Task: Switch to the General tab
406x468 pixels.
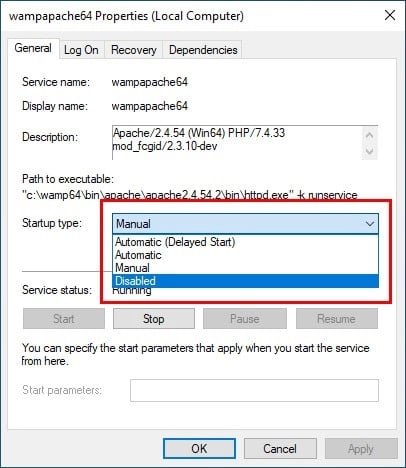Action: click(33, 48)
